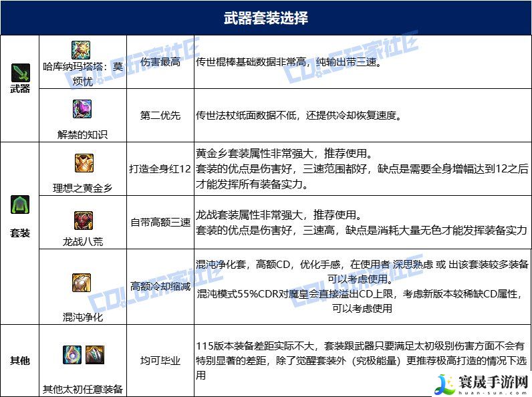
Task: Click the dark armor icon beside blue ring
Action: tap(95, 355)
